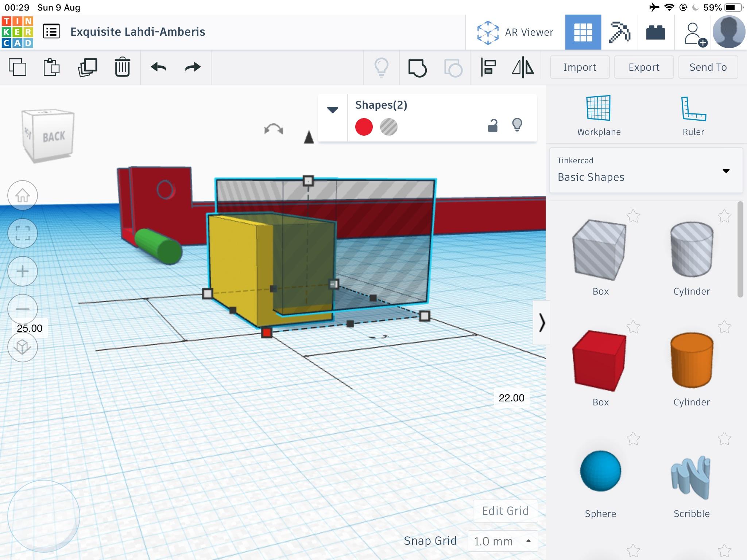Delete selection with trash icon
The image size is (747, 560).
tap(122, 67)
